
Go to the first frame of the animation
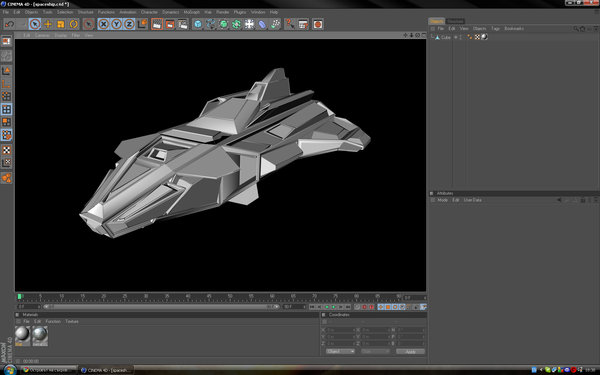point(312,307)
